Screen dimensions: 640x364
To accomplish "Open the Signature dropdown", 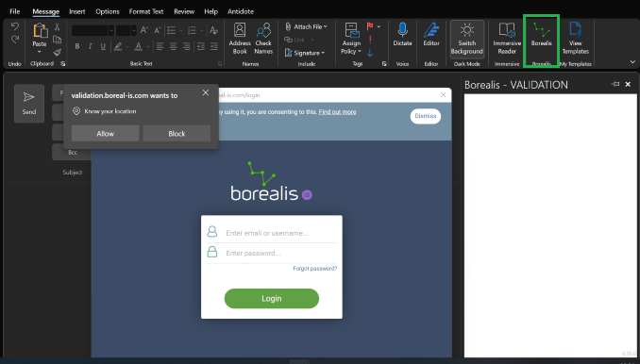I will [305, 53].
